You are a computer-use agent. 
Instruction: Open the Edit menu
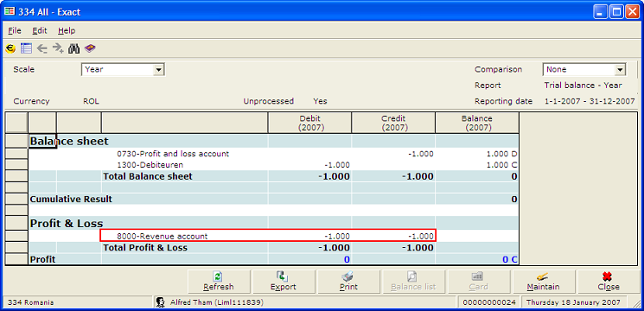coord(40,31)
